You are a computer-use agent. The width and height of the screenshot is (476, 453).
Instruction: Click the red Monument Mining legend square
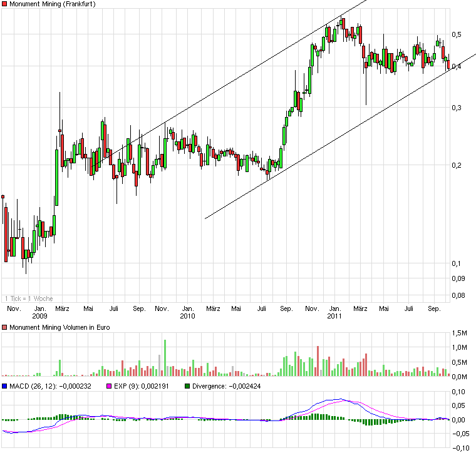coord(4,4)
